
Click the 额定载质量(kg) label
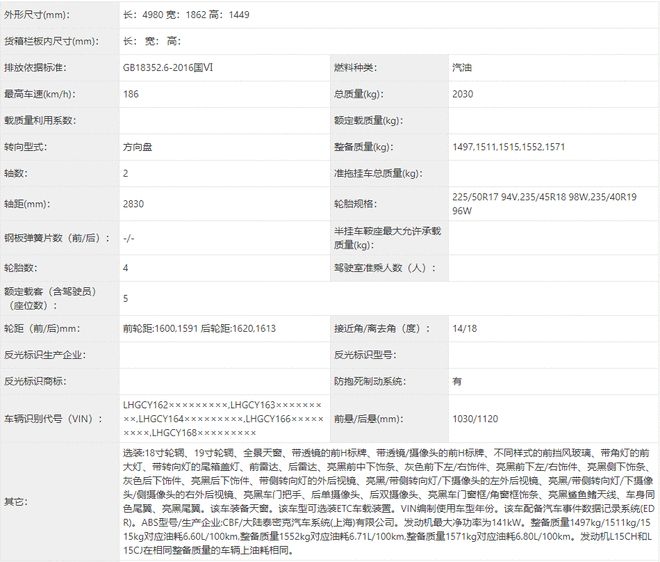pyautogui.click(x=369, y=120)
